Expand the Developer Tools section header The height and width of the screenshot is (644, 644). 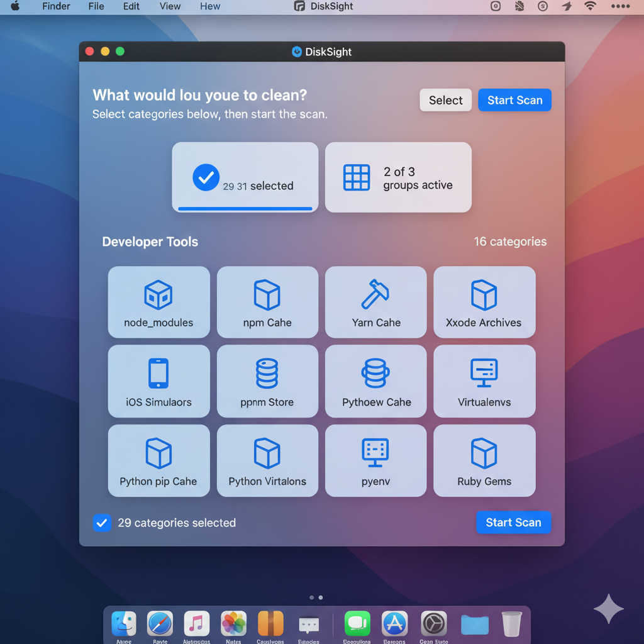tap(150, 241)
